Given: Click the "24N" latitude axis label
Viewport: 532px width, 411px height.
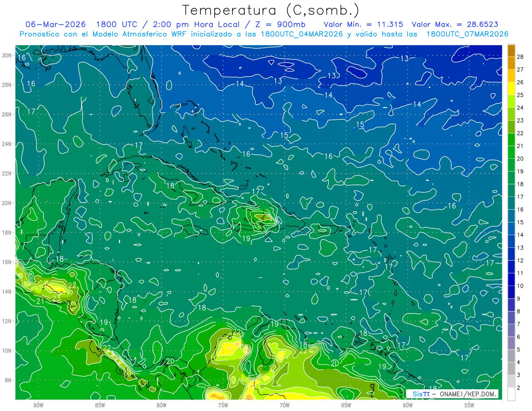Looking at the screenshot, I should pos(7,144).
